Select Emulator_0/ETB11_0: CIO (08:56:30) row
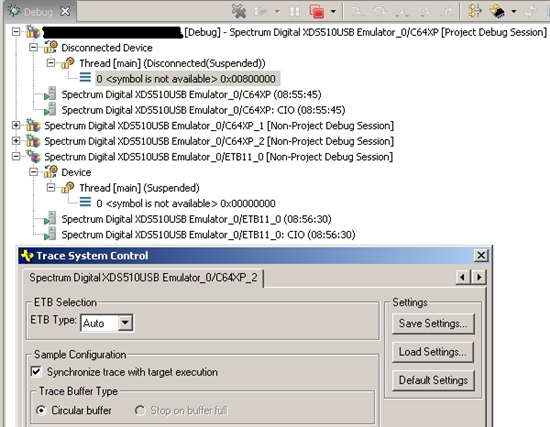The width and height of the screenshot is (550, 427). coord(208,234)
